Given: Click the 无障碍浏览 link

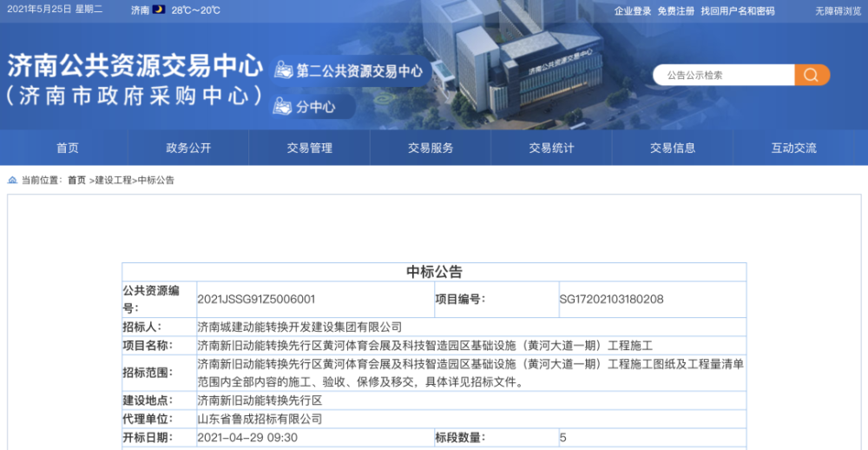Looking at the screenshot, I should pos(838,11).
